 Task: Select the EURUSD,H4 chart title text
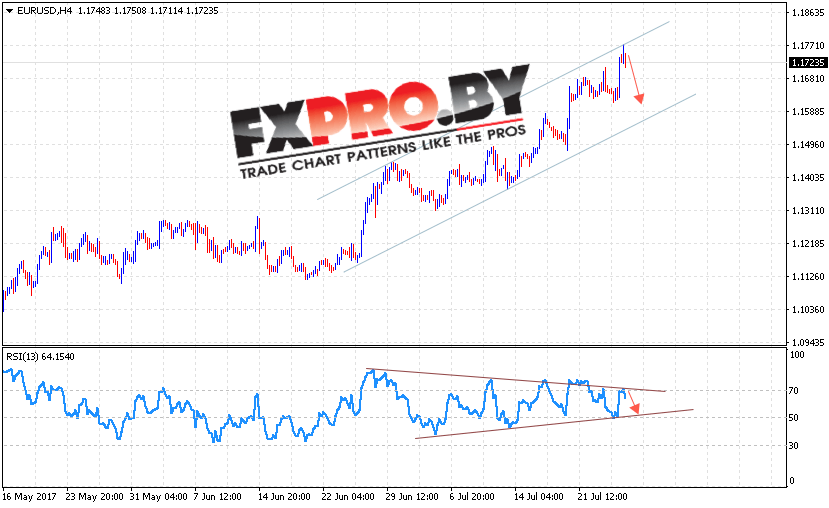pyautogui.click(x=44, y=11)
